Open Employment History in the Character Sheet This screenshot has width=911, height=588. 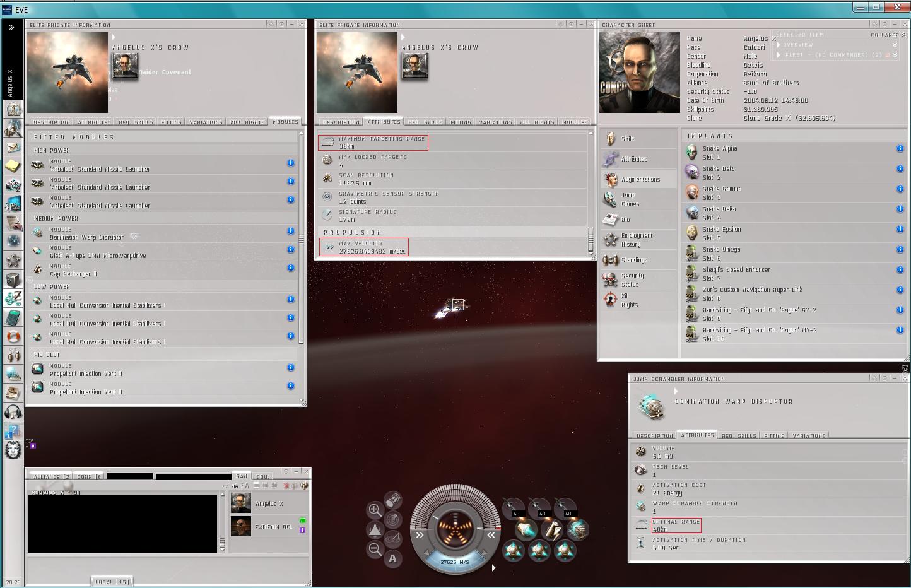pos(638,240)
